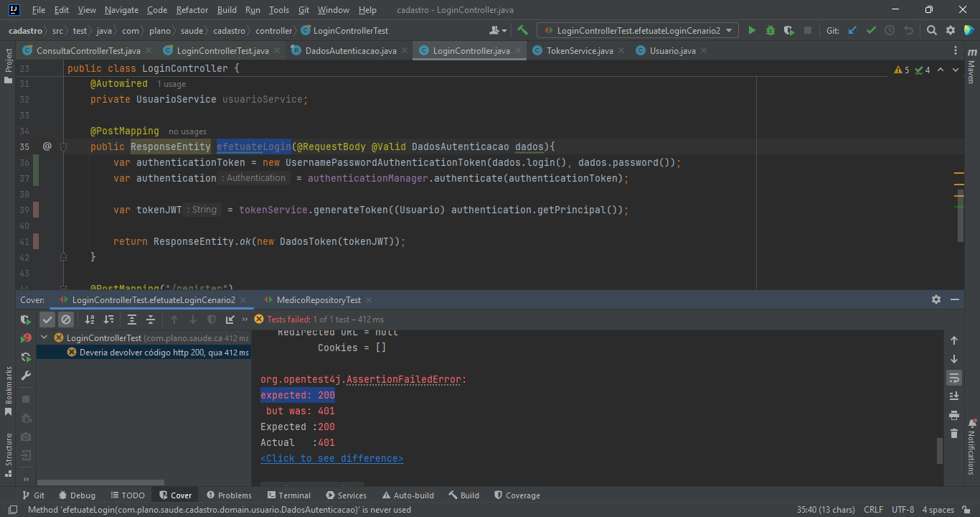Open the run configuration dropdown
Viewport: 980px width, 517px height.
[x=638, y=31]
